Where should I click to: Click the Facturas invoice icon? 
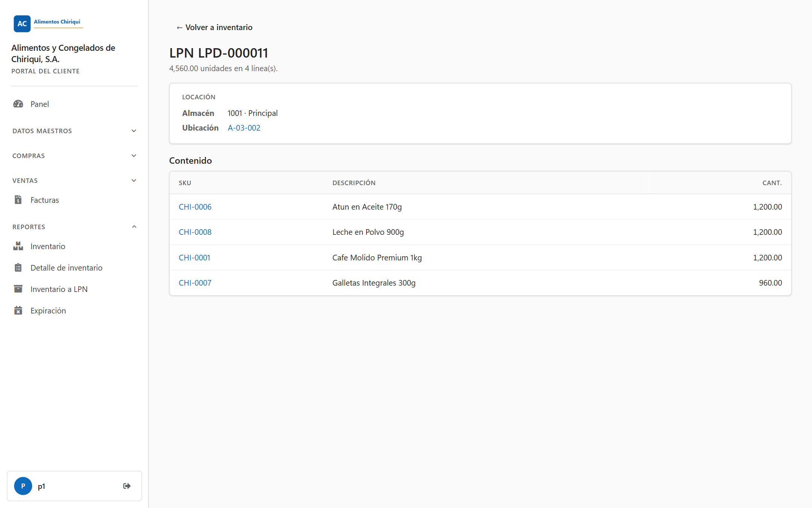pyautogui.click(x=18, y=200)
